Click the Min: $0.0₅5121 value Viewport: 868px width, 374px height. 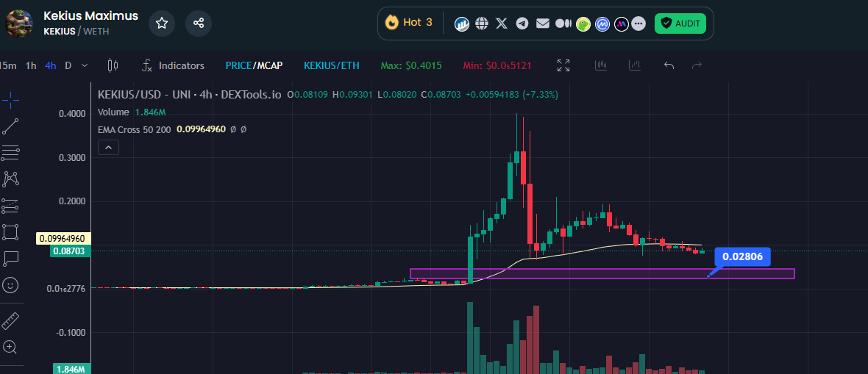tap(497, 65)
